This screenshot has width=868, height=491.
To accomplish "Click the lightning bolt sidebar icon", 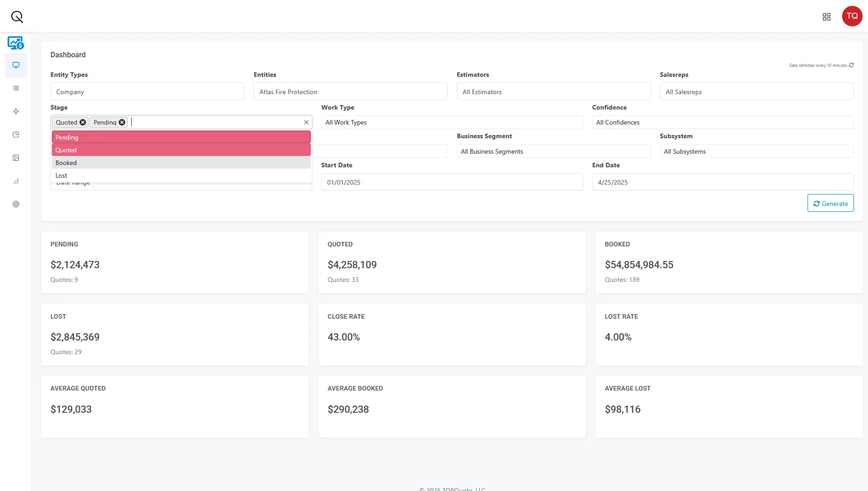I will (16, 111).
